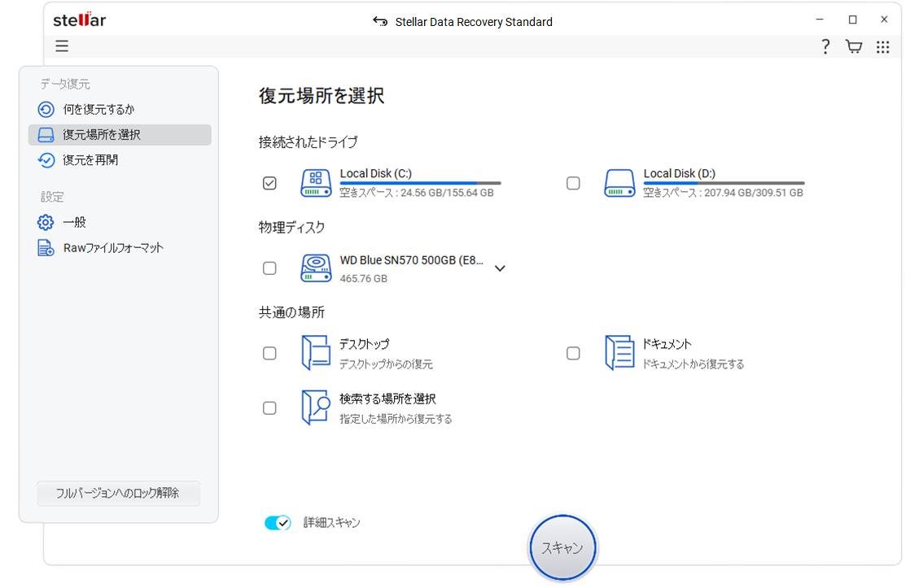
Task: Click the stellar logo
Action: pos(80,20)
